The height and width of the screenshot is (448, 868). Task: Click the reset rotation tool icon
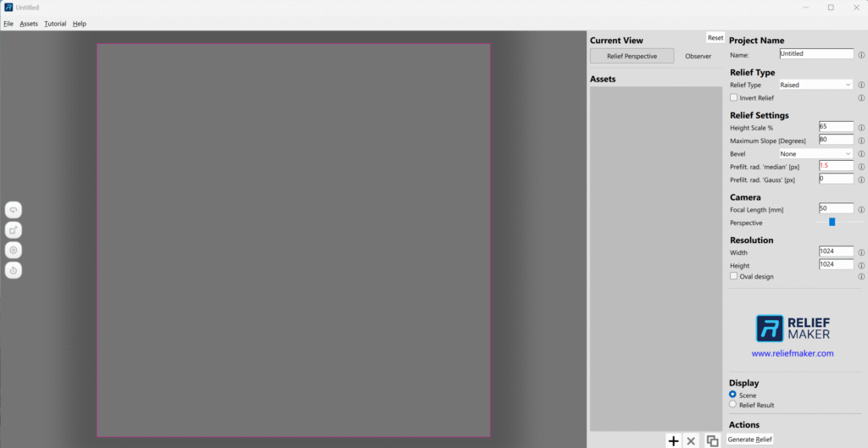point(14,270)
